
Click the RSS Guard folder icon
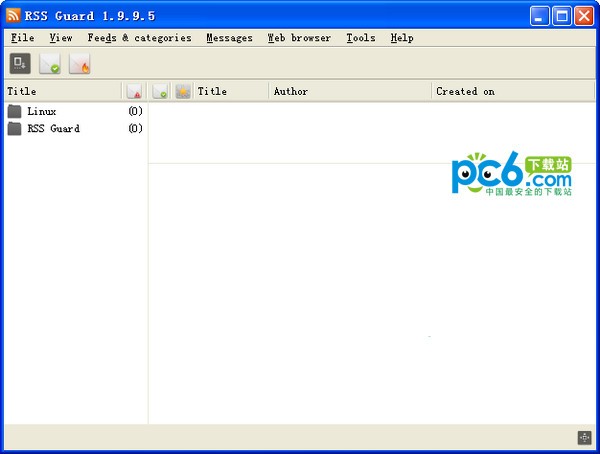pos(15,128)
